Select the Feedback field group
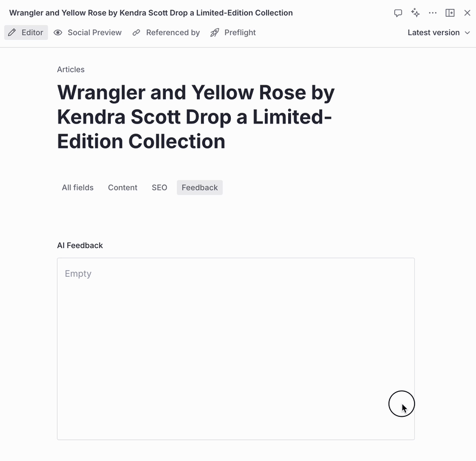The image size is (476, 461). pos(200,187)
